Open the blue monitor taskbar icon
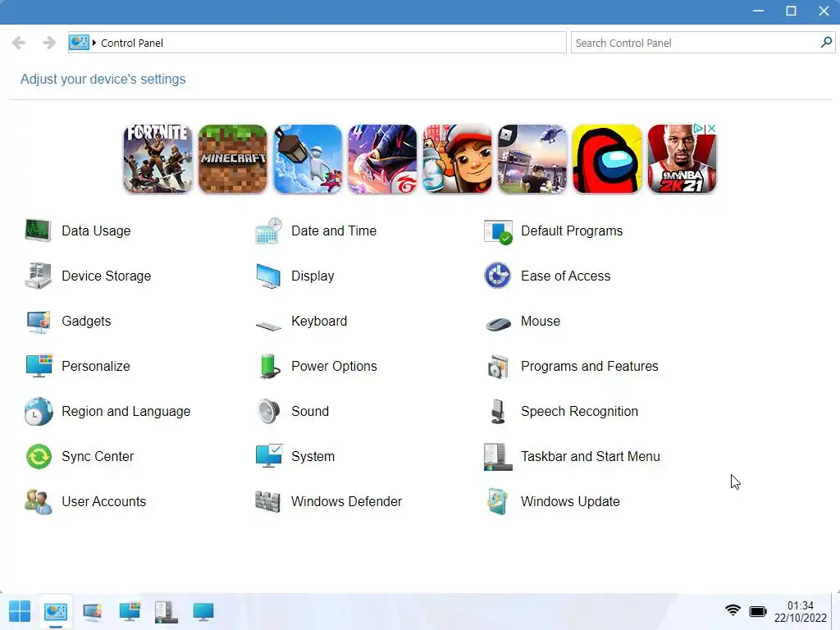840x630 pixels. [x=203, y=612]
